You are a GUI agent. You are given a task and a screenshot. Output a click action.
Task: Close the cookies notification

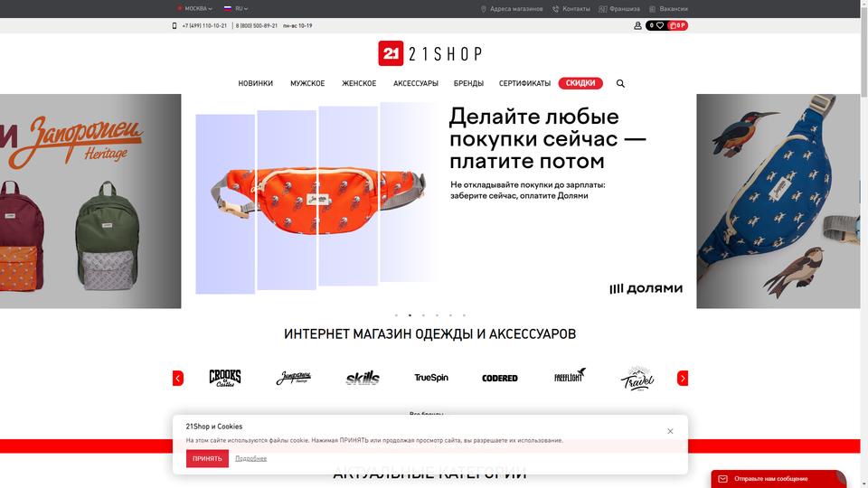tap(670, 431)
